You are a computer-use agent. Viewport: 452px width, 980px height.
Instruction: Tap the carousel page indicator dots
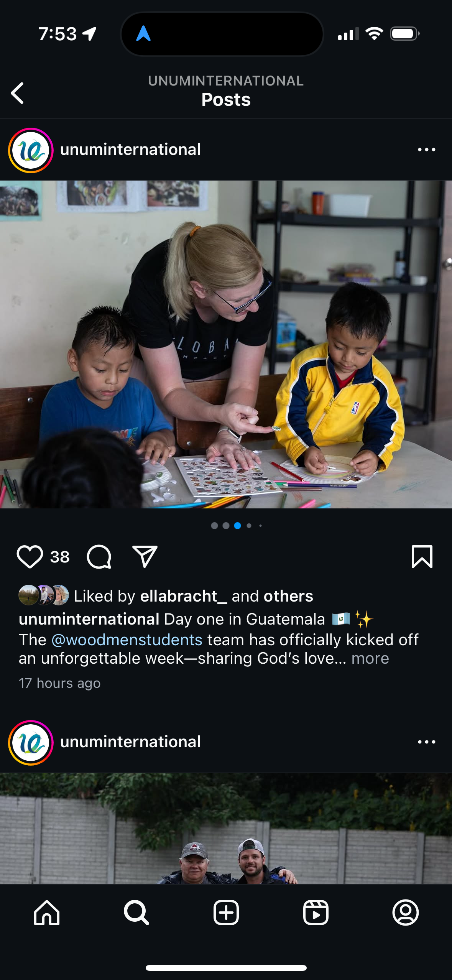tap(236, 526)
